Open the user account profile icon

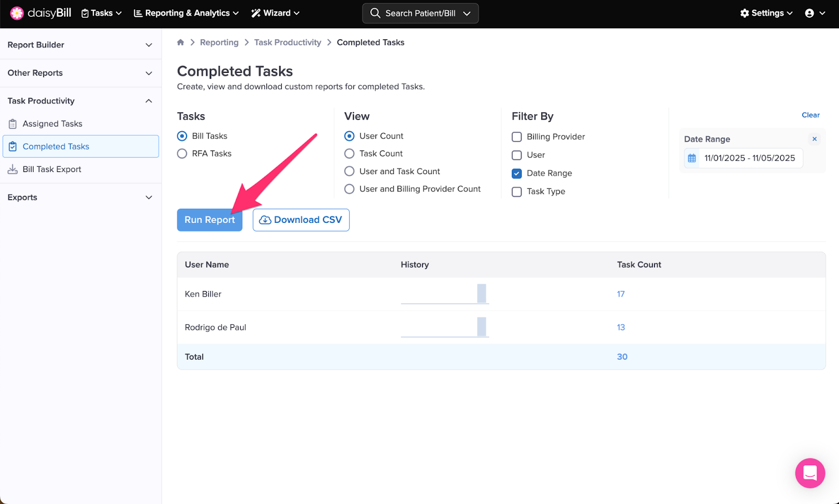click(810, 13)
